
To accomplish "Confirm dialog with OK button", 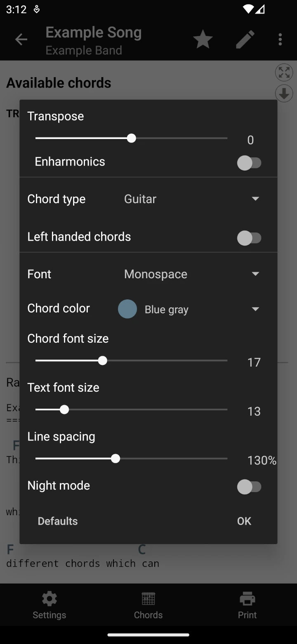I will [x=244, y=521].
